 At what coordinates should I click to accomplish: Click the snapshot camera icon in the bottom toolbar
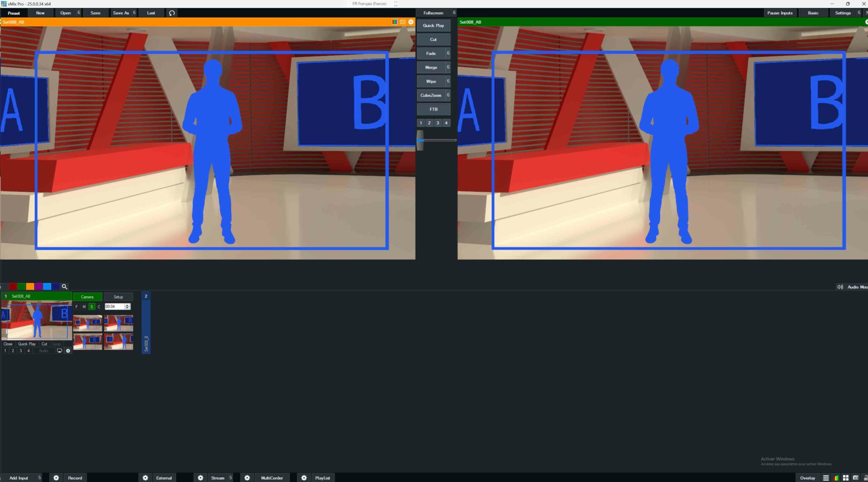[x=856, y=478]
